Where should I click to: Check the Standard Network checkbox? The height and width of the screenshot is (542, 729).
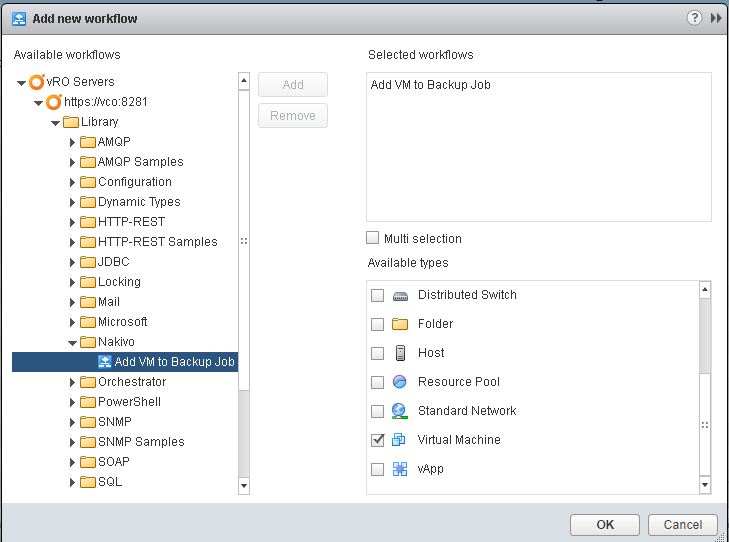click(378, 411)
